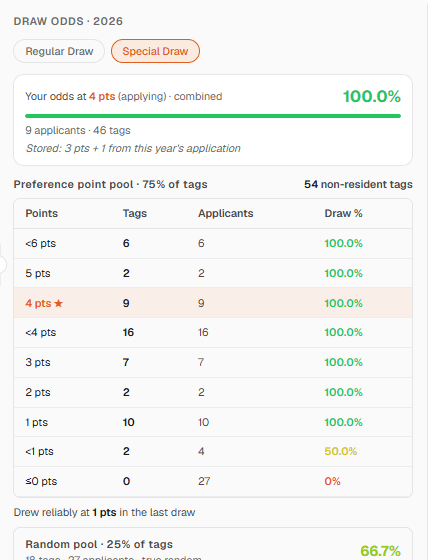
Task: Click the 50.0% draw value for <1 pts
Action: point(340,451)
